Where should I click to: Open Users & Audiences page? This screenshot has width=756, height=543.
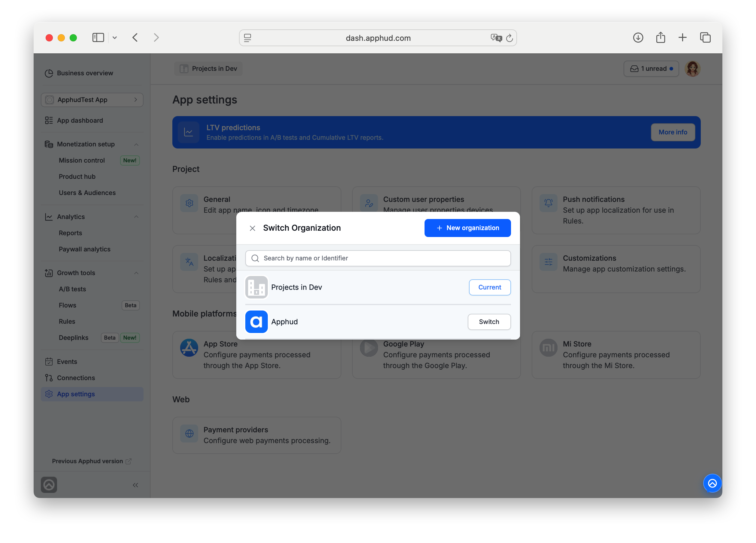(87, 193)
